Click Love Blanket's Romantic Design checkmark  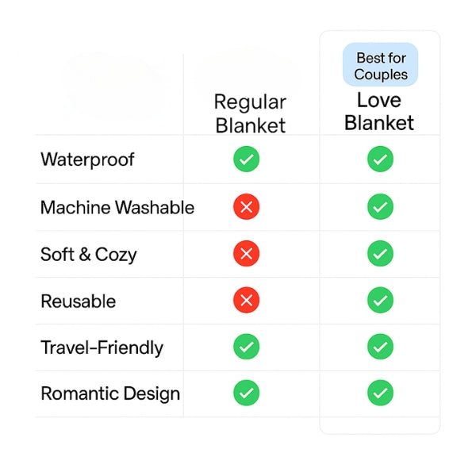pos(380,393)
